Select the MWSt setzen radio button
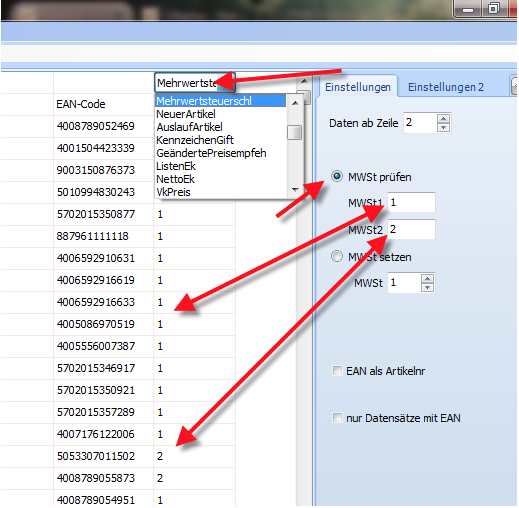 click(x=337, y=256)
